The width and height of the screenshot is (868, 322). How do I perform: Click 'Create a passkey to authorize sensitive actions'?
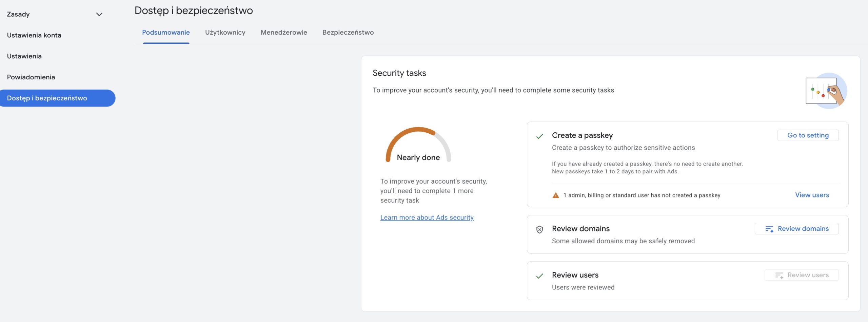click(623, 148)
